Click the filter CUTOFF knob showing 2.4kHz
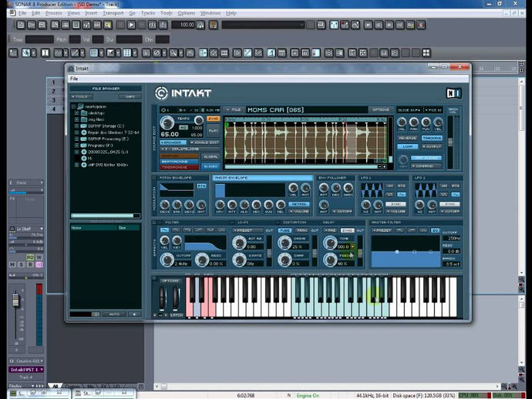 click(167, 260)
